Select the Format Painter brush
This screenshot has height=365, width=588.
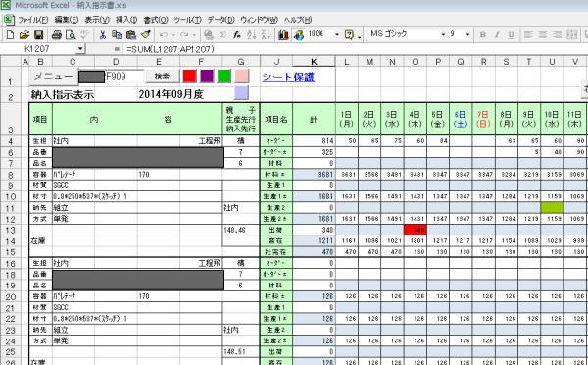(146, 35)
